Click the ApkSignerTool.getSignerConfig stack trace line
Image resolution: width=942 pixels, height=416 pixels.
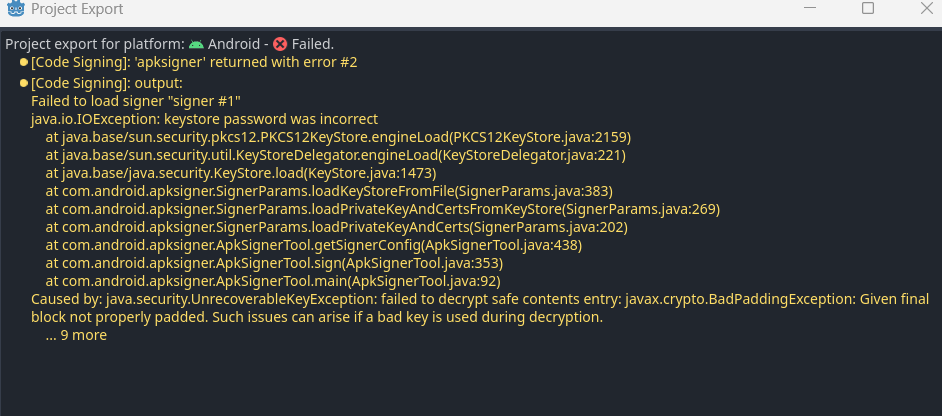click(x=313, y=245)
